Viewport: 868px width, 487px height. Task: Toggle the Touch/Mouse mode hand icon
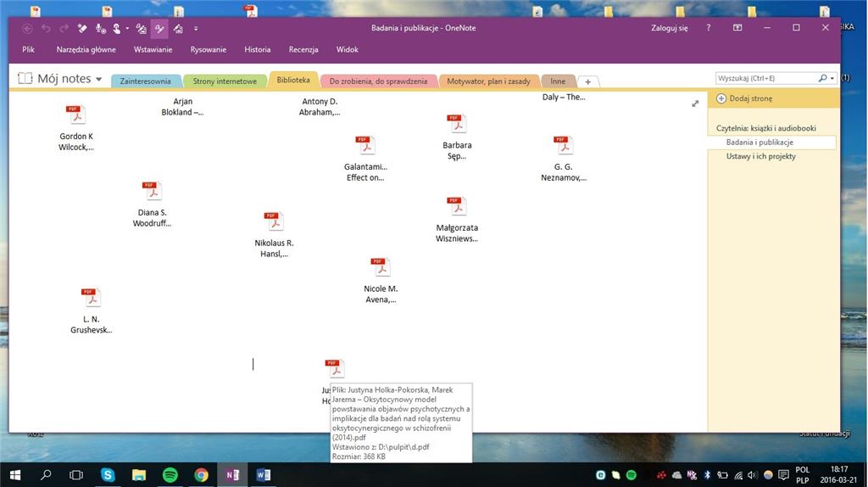pos(117,28)
